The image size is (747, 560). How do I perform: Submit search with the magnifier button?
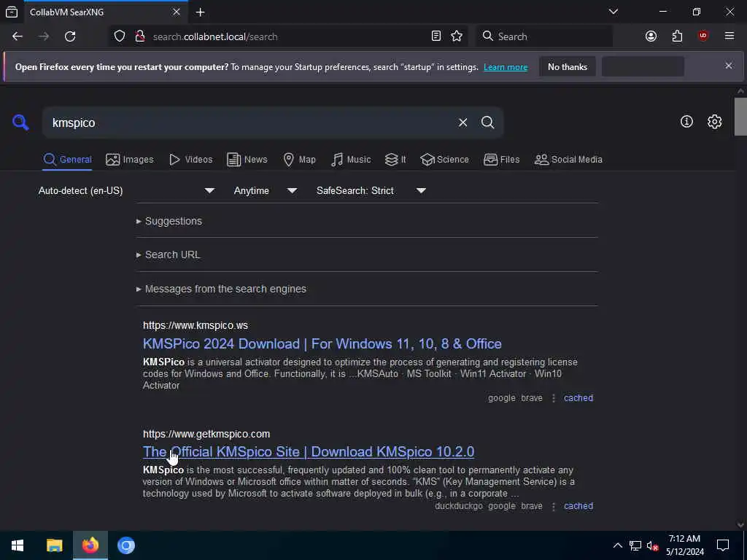487,122
